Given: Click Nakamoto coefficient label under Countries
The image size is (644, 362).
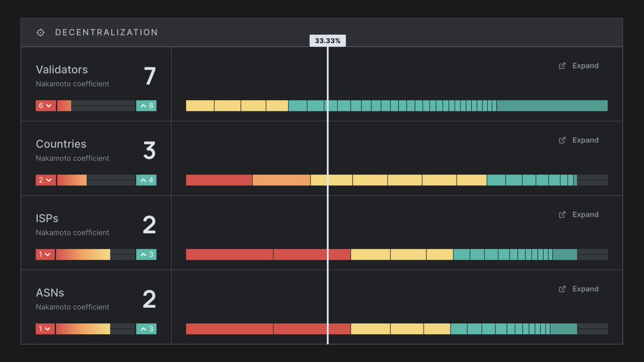Looking at the screenshot, I should click(72, 159).
